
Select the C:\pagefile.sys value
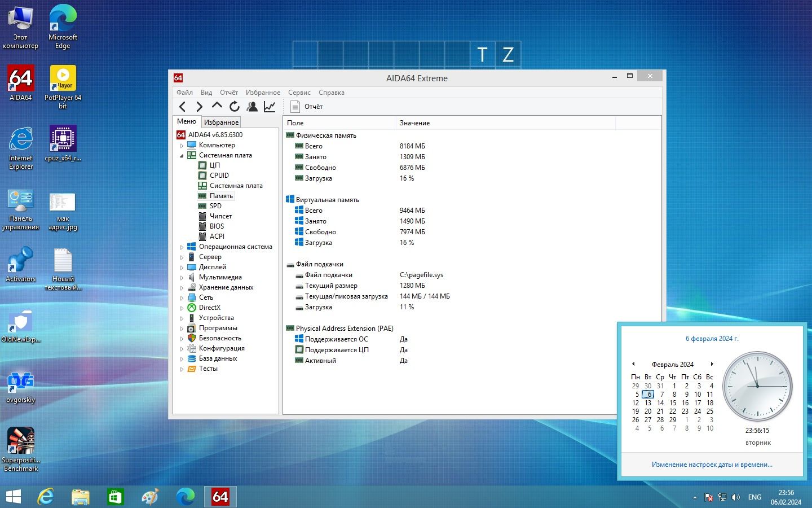pyautogui.click(x=421, y=275)
